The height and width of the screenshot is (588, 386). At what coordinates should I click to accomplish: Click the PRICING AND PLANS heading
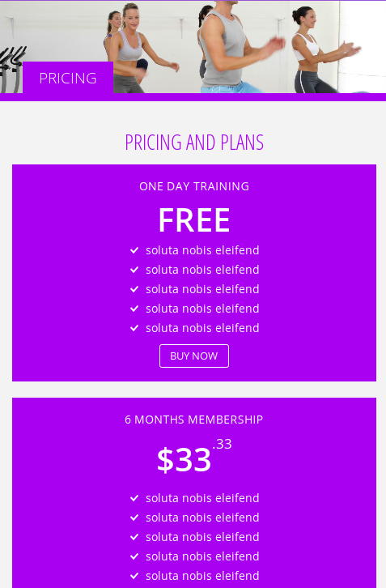(194, 142)
